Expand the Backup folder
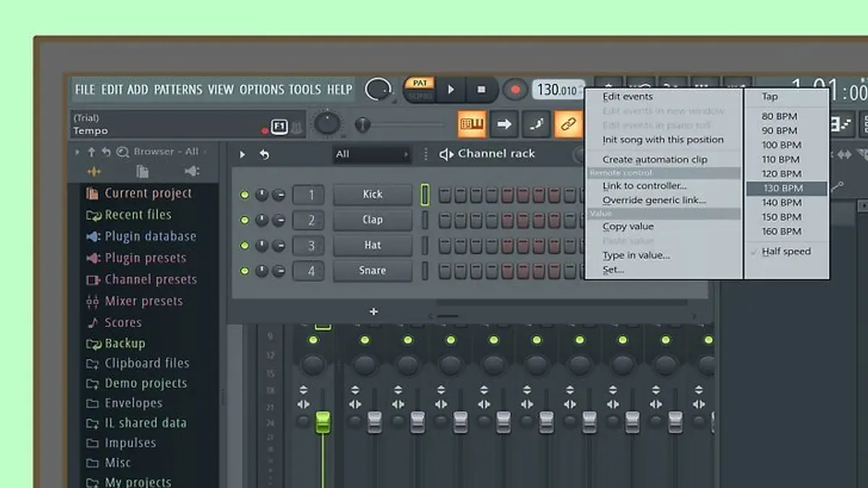This screenshot has height=488, width=868. [116, 343]
